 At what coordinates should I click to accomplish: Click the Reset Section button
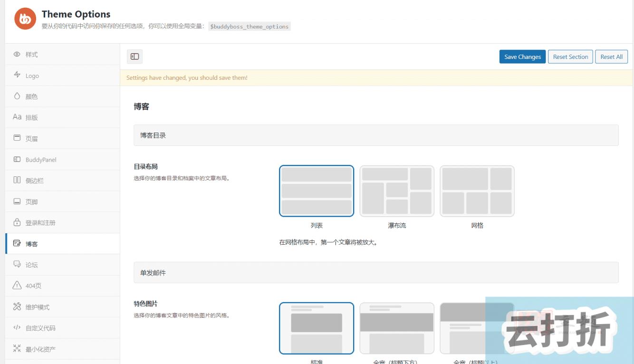coord(570,57)
